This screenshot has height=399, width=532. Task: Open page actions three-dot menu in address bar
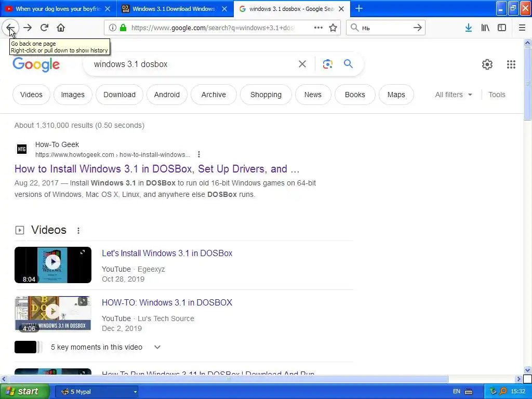pyautogui.click(x=318, y=28)
